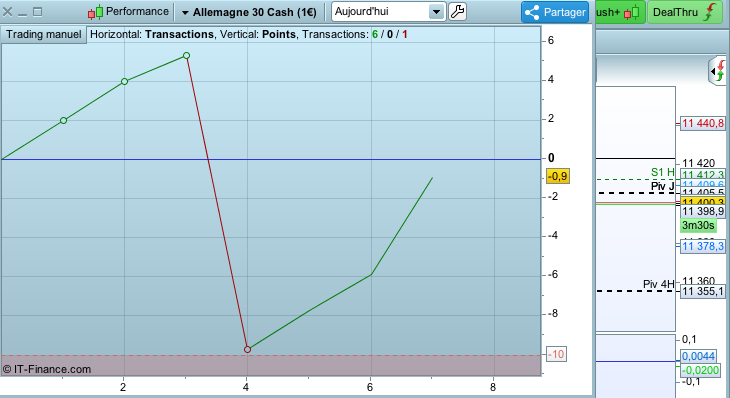
Task: Click the Points vertical axis label
Action: click(x=279, y=34)
